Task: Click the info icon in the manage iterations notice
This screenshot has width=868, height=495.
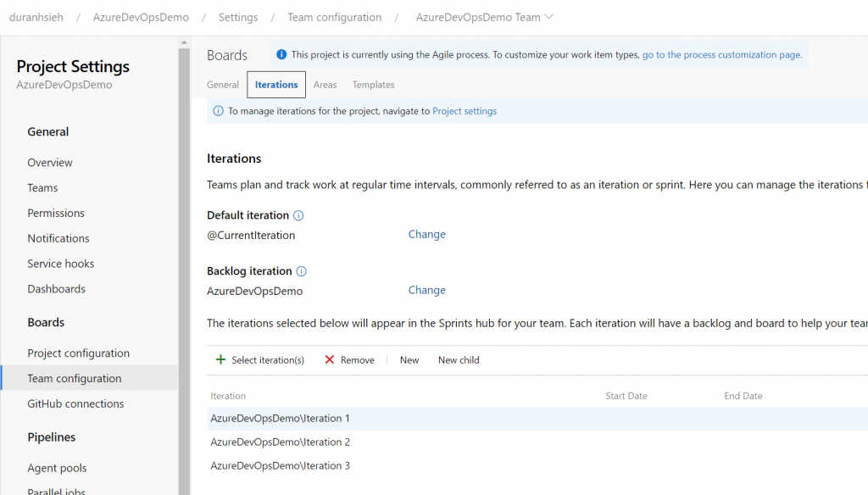Action: coord(218,111)
